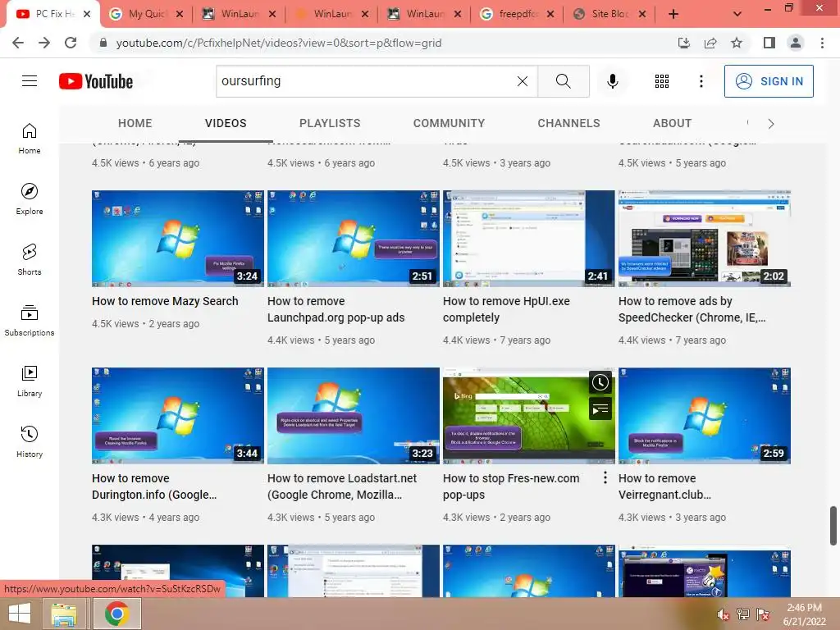Open Shorts in sidebar
Image resolution: width=840 pixels, height=630 pixels.
tap(30, 260)
